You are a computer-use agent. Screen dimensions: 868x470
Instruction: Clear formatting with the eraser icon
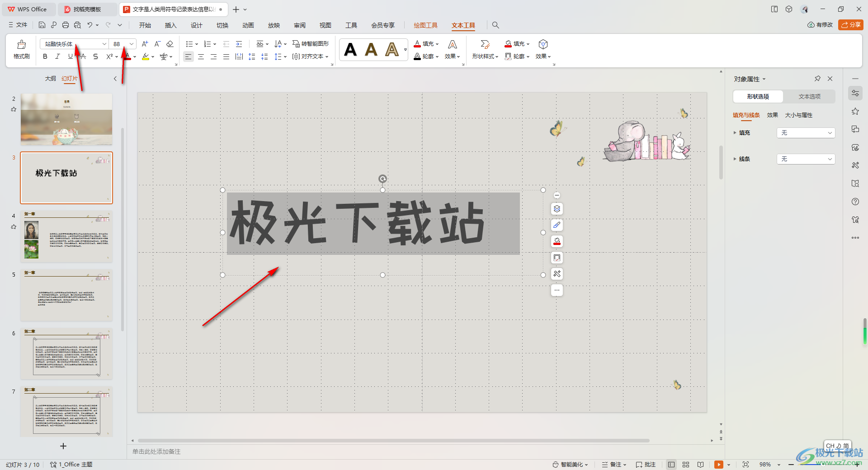pyautogui.click(x=170, y=44)
